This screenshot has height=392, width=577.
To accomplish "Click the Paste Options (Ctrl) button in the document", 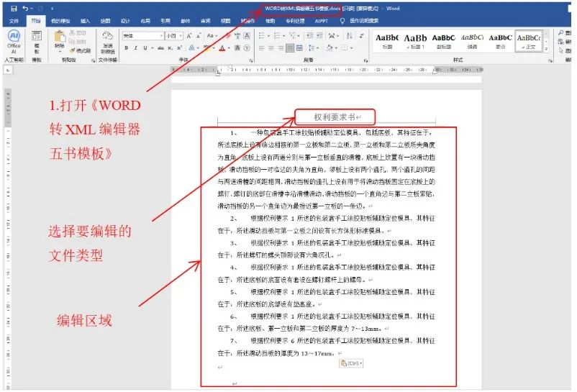I will (351, 363).
